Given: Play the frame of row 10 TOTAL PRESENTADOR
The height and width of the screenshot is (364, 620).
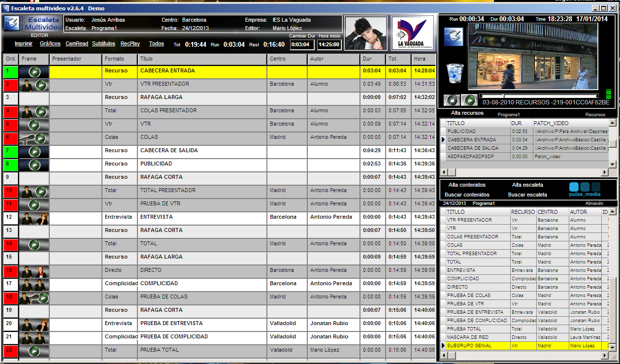Looking at the screenshot, I should [x=41, y=191].
